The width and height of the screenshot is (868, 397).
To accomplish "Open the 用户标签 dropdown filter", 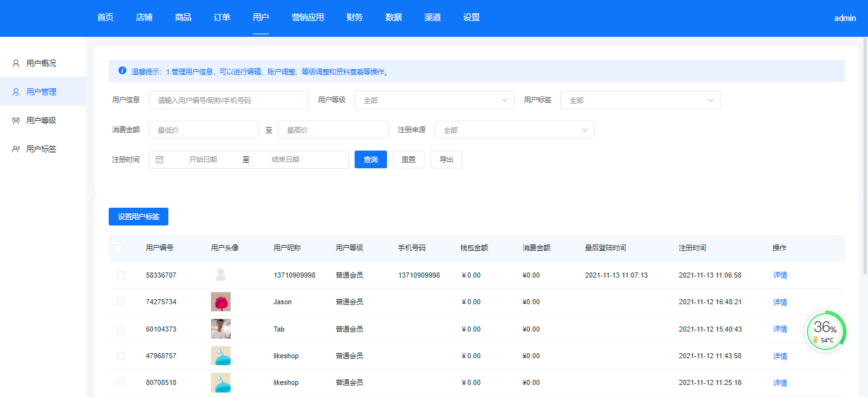I will click(640, 100).
